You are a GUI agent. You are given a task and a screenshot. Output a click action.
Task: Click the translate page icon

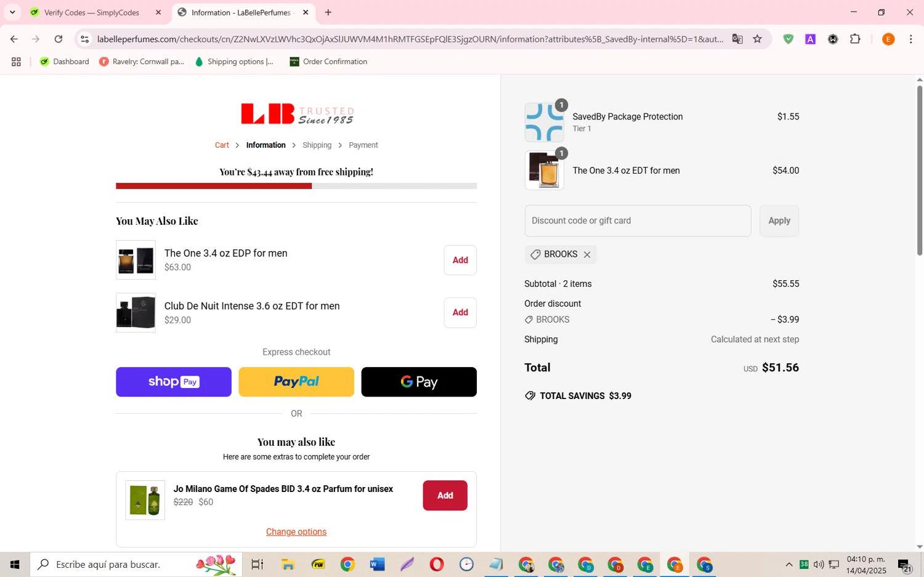point(737,39)
